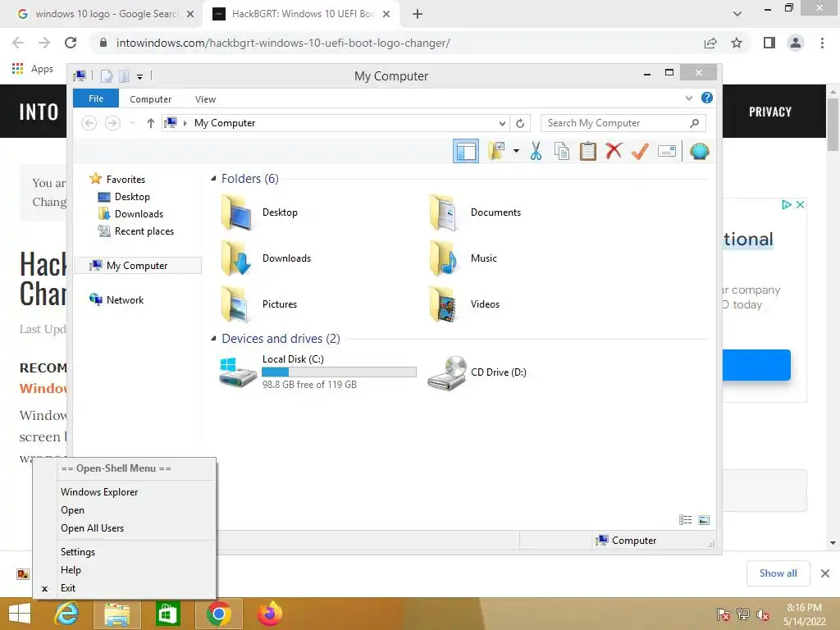
Task: Click the orange checkmark Properties icon
Action: click(x=640, y=151)
